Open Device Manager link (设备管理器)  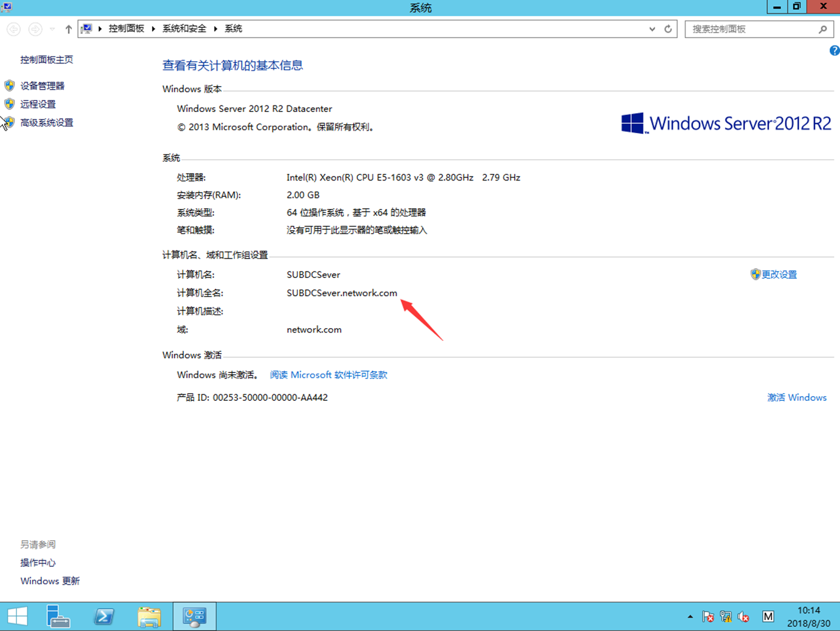pyautogui.click(x=42, y=86)
